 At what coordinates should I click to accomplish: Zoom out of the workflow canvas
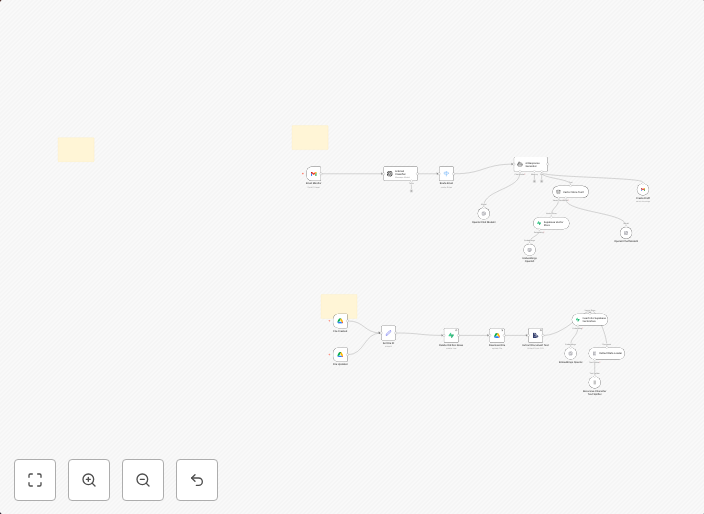click(x=143, y=480)
